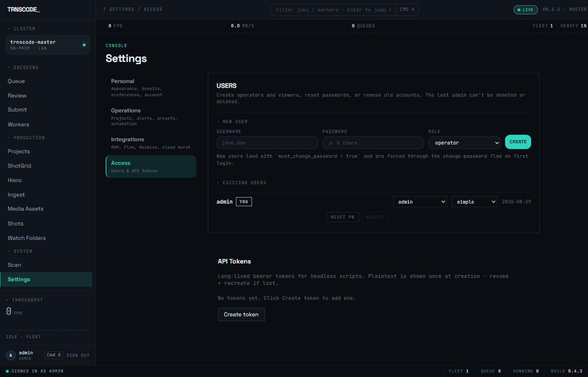Open the Review page
Image resolution: width=588 pixels, height=377 pixels.
(x=17, y=95)
